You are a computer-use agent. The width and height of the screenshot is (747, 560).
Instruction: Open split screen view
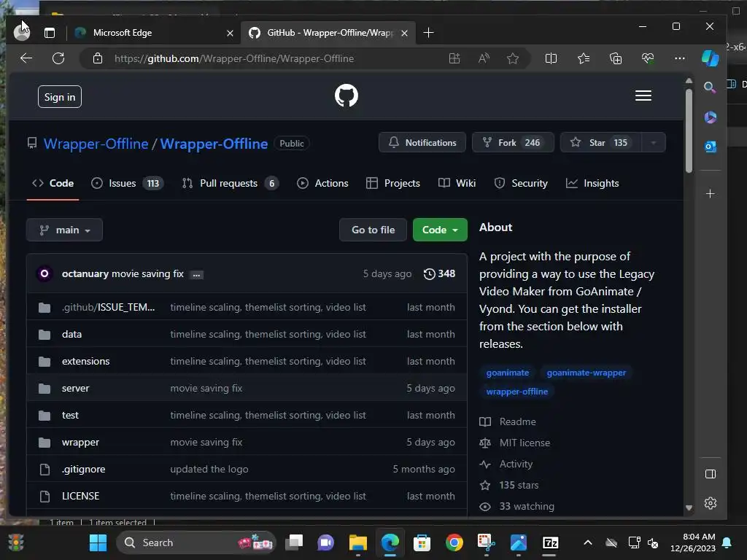point(551,58)
